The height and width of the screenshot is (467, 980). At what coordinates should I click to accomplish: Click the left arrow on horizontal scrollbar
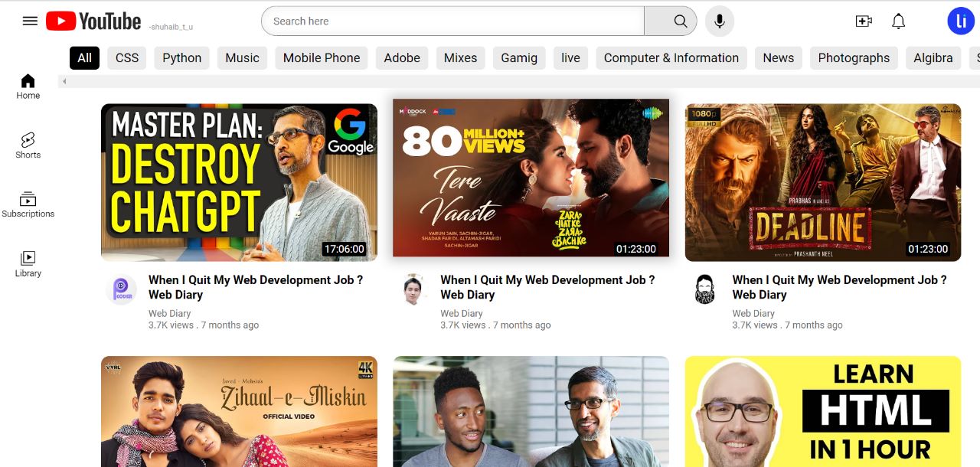[x=64, y=81]
